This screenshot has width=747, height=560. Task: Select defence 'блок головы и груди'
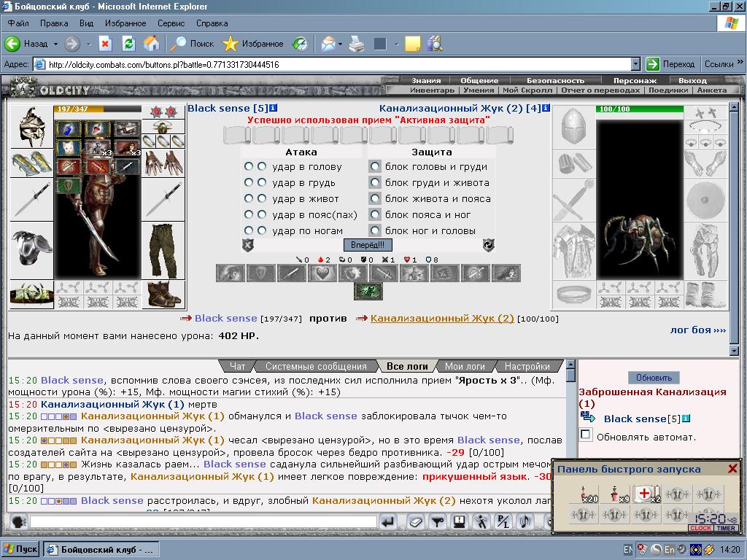376,167
